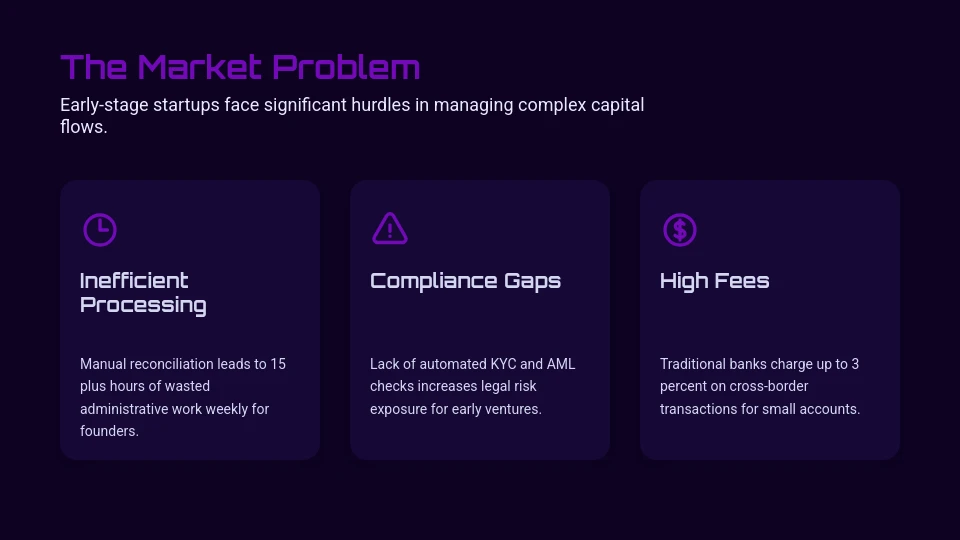Click the clock icon in the first card

pyautogui.click(x=100, y=230)
